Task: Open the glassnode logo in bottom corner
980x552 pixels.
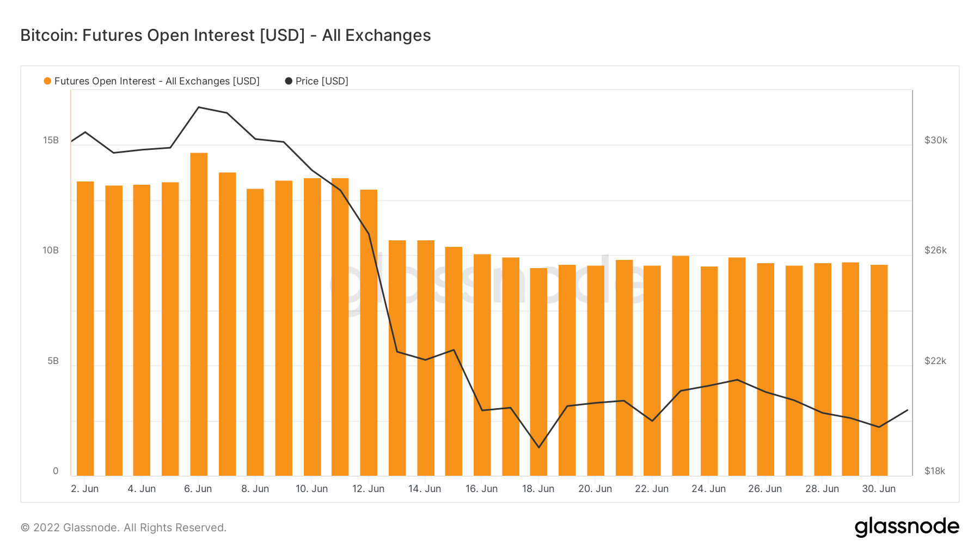Action: [906, 527]
